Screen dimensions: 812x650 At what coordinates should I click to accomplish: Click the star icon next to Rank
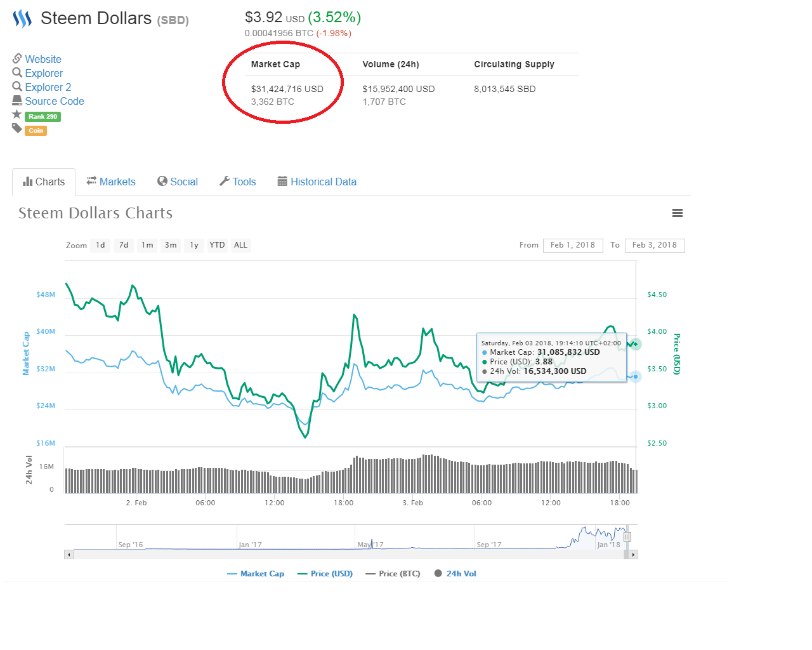(x=17, y=114)
